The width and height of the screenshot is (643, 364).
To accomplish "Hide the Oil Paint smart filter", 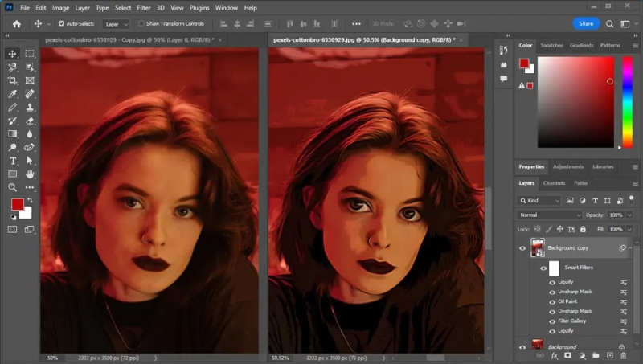I will (552, 302).
